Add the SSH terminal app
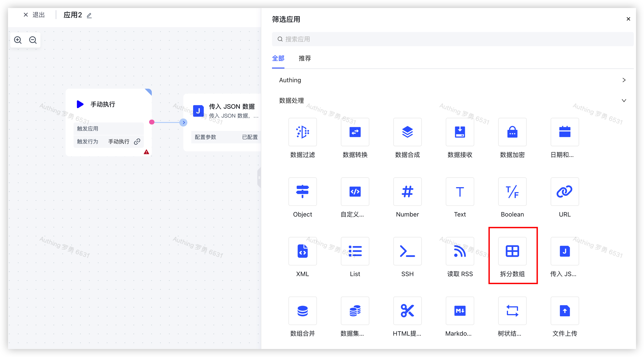The image size is (644, 357). point(407,251)
